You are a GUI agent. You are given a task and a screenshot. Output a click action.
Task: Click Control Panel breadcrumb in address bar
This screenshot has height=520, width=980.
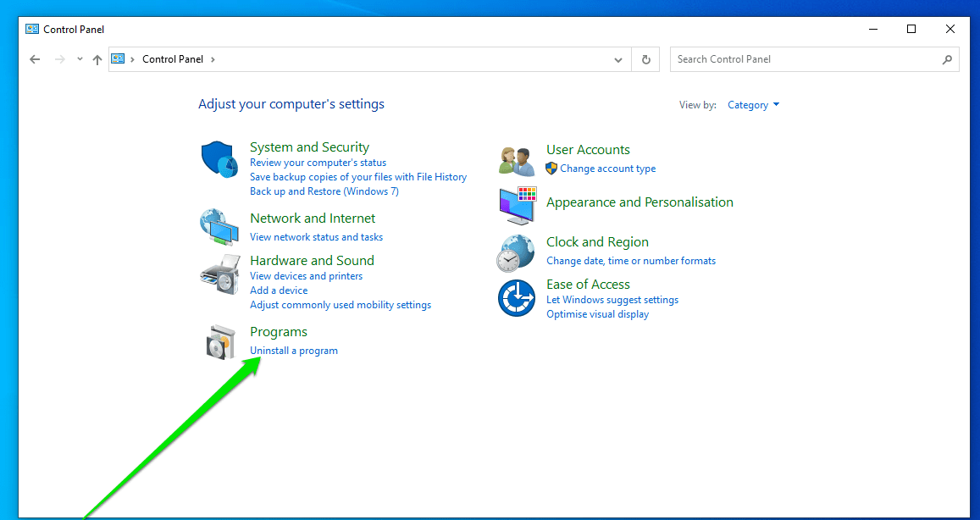[173, 59]
